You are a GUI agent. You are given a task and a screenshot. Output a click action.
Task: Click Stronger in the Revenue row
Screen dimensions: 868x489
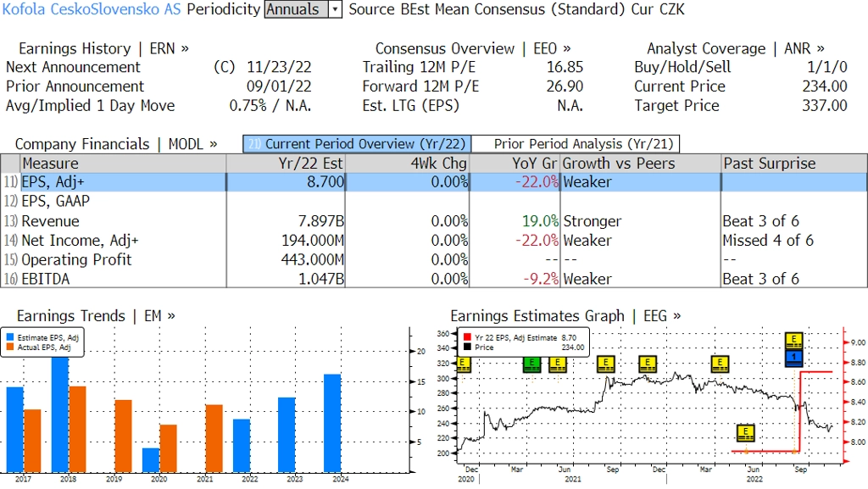click(593, 221)
